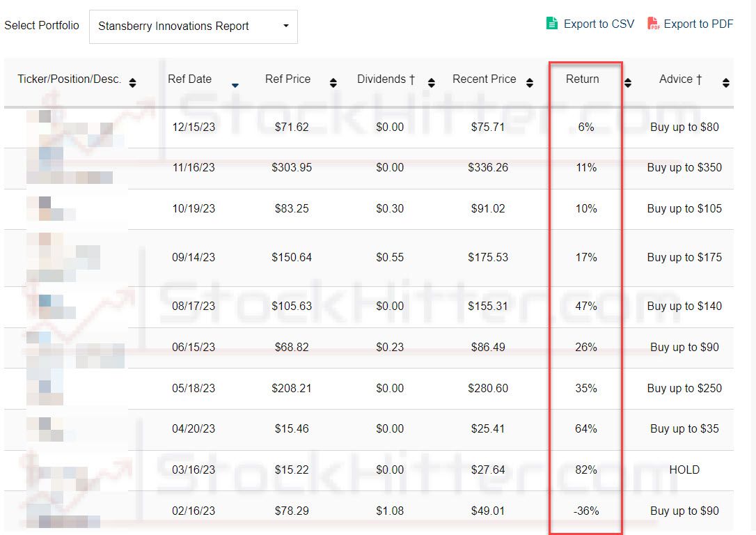This screenshot has width=756, height=535.
Task: Click the HOLD advice cell
Action: click(x=684, y=470)
